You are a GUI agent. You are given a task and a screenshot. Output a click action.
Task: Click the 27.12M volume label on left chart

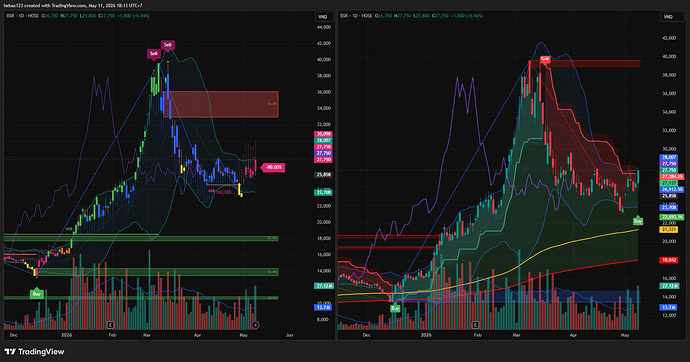coord(323,286)
